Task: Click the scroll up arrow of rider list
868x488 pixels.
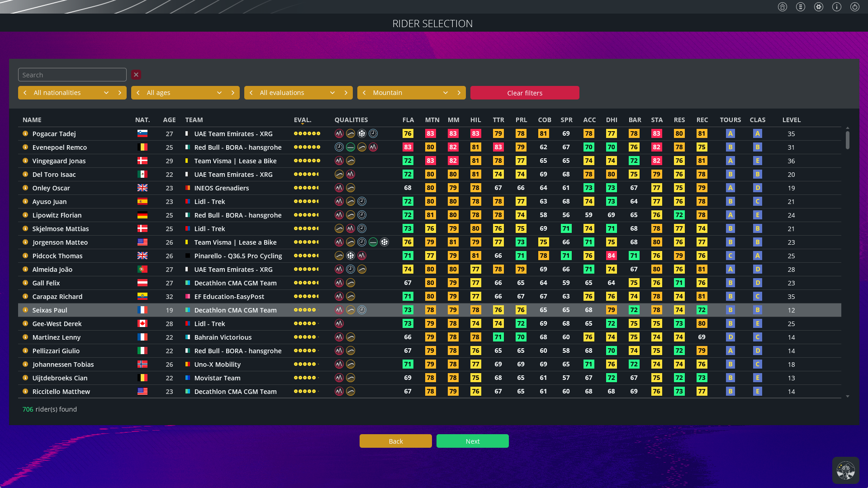Action: pyautogui.click(x=847, y=128)
